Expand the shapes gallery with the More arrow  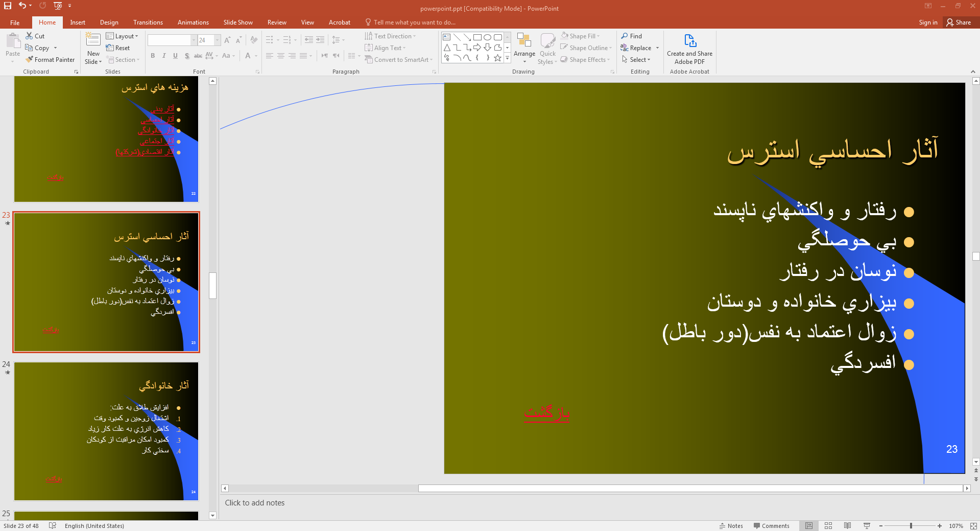tap(507, 58)
